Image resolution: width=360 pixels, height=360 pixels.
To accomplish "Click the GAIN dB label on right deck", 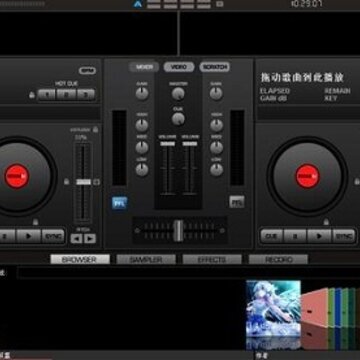I will tap(273, 98).
